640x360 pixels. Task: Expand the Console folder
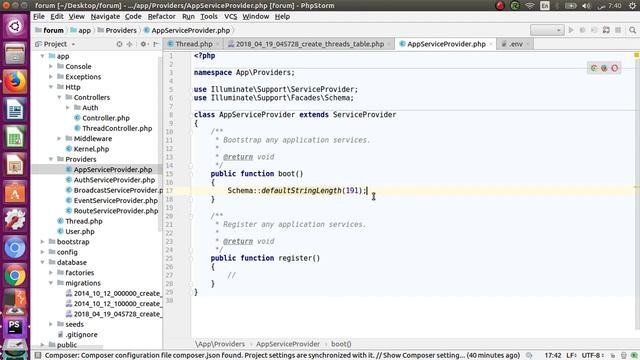(51, 67)
